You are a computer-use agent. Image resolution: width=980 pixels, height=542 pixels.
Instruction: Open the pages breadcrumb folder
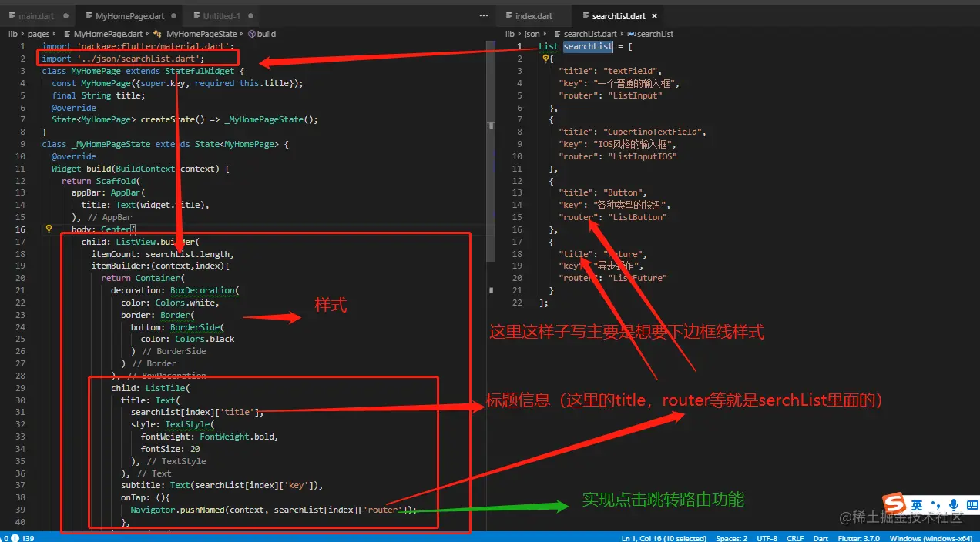pos(39,34)
